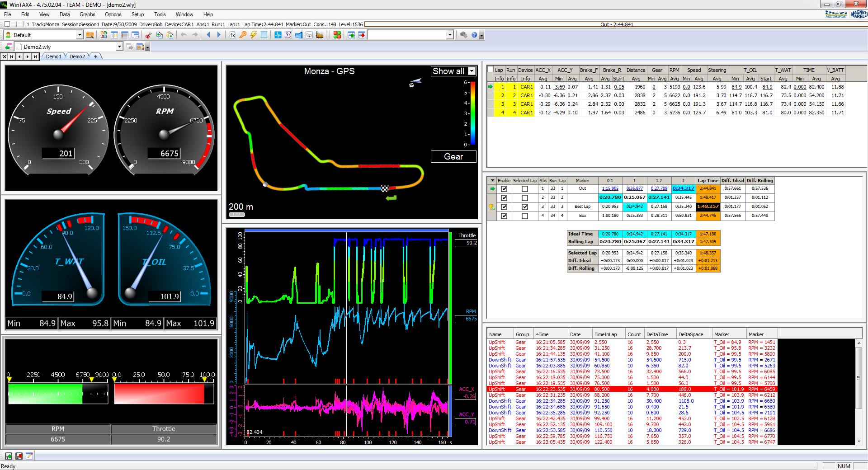This screenshot has height=470, width=868.
Task: Expand the lap time table header arrow
Action: [493, 180]
